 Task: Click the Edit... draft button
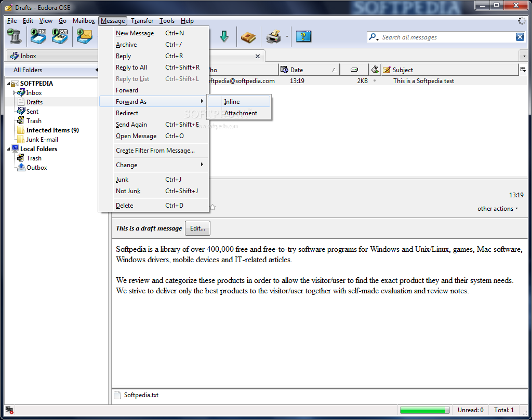[197, 228]
